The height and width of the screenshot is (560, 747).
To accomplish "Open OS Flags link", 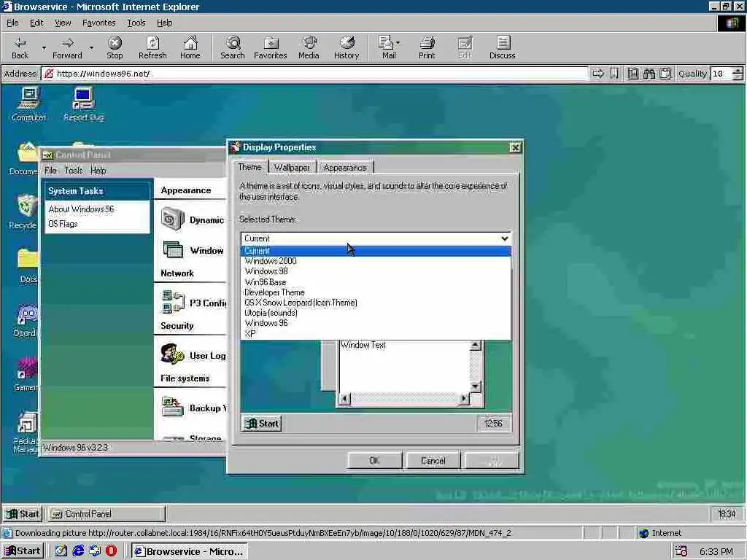I will click(x=63, y=224).
